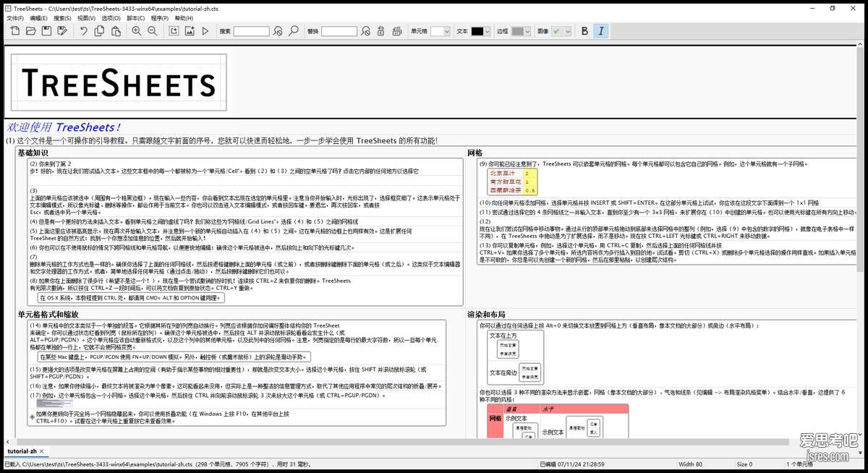Open the 选项(O) menu
The height and width of the screenshot is (473, 868).
[111, 18]
